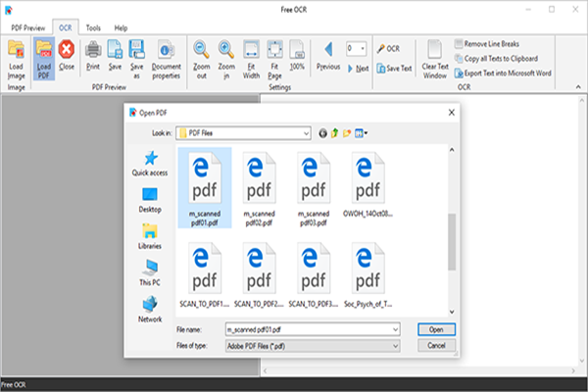Click the Cancel button in dialog
This screenshot has height=392, width=588.
pyautogui.click(x=437, y=346)
